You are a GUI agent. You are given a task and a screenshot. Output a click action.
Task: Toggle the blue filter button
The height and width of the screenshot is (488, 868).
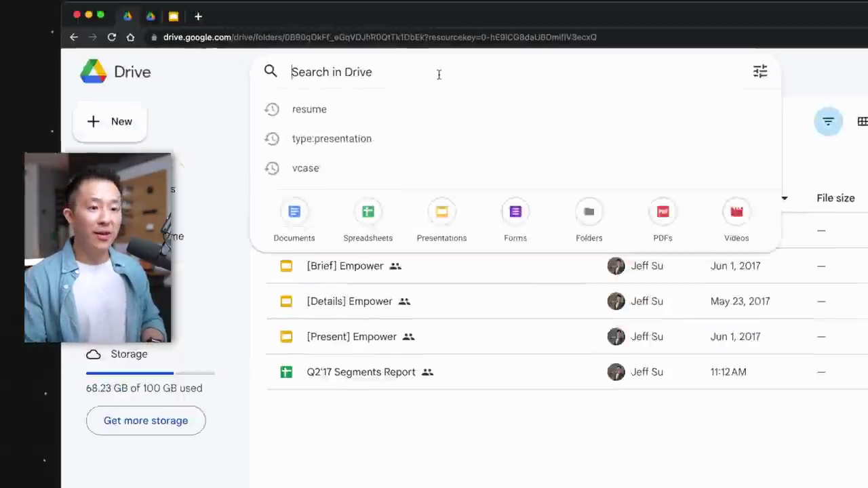[x=828, y=121]
